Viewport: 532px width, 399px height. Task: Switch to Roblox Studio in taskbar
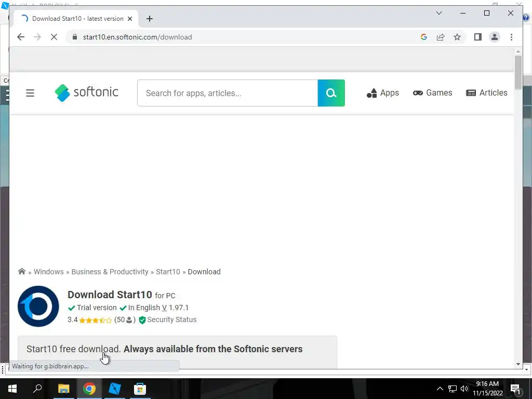114,389
